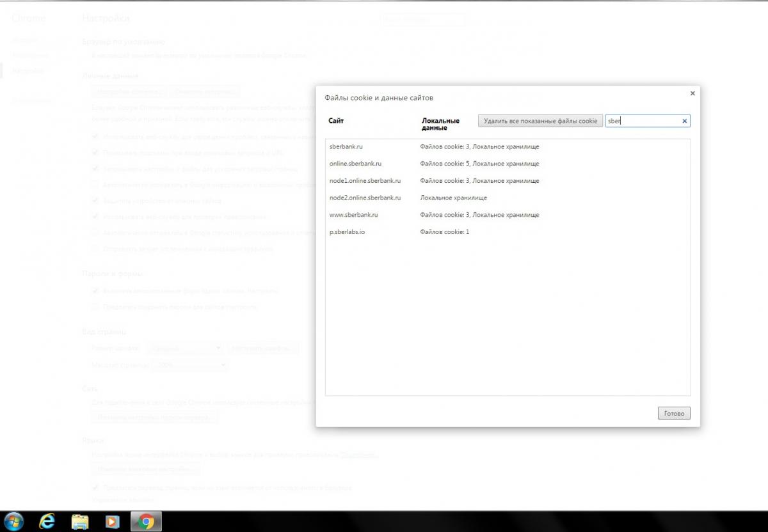Viewport: 768px width, 532px height.
Task: Open Windows Media Player from the taskbar
Action: (112, 522)
